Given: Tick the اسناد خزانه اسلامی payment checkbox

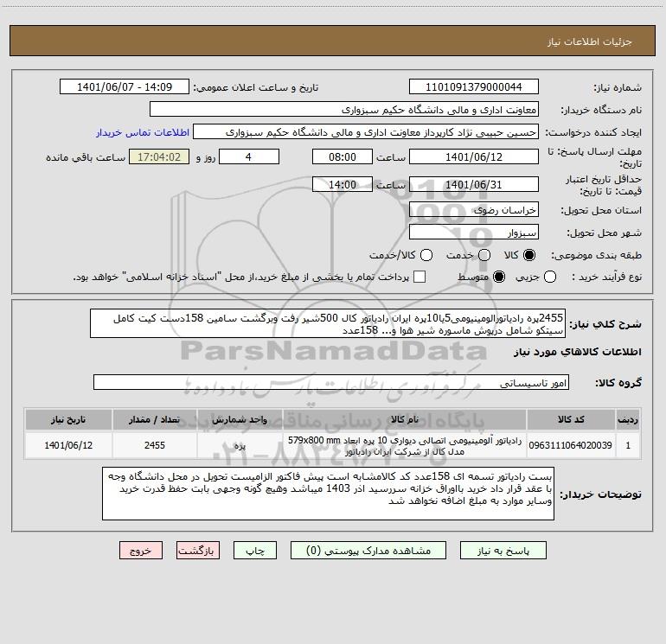Looking at the screenshot, I should [x=419, y=277].
